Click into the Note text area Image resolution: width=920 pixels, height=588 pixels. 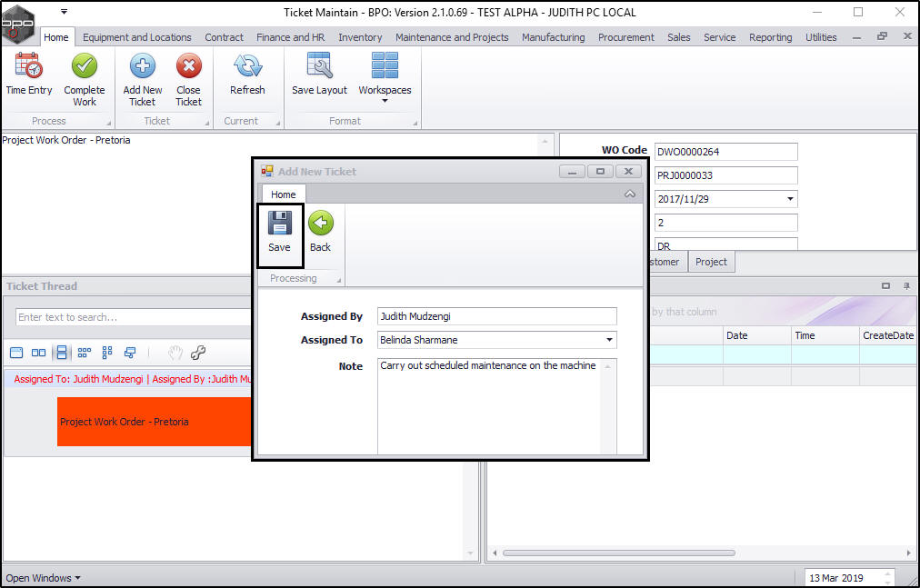(490, 406)
